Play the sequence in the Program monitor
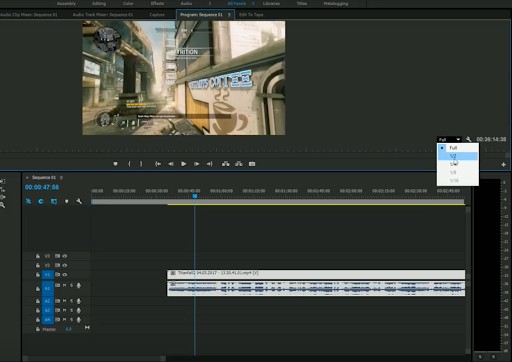512x362 pixels. [183, 164]
